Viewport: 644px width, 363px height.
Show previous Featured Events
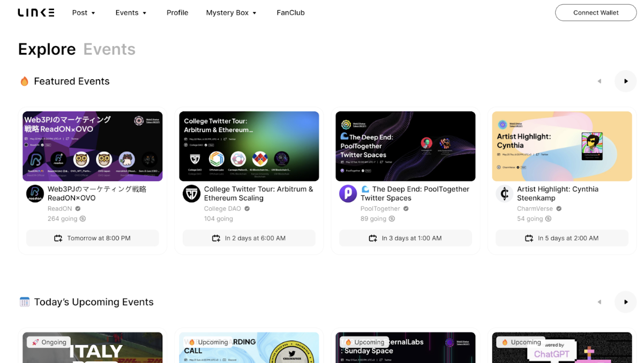[x=600, y=81]
